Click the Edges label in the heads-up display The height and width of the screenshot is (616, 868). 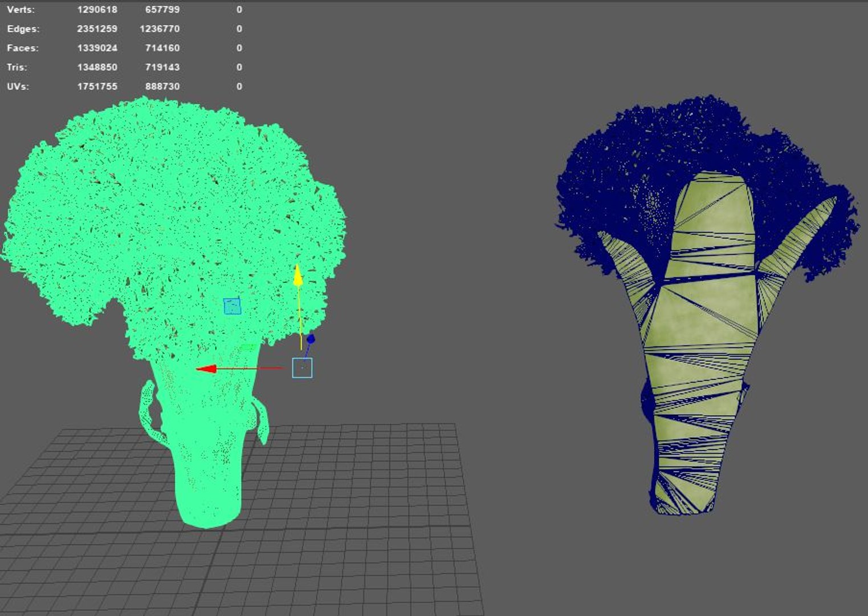(x=23, y=29)
